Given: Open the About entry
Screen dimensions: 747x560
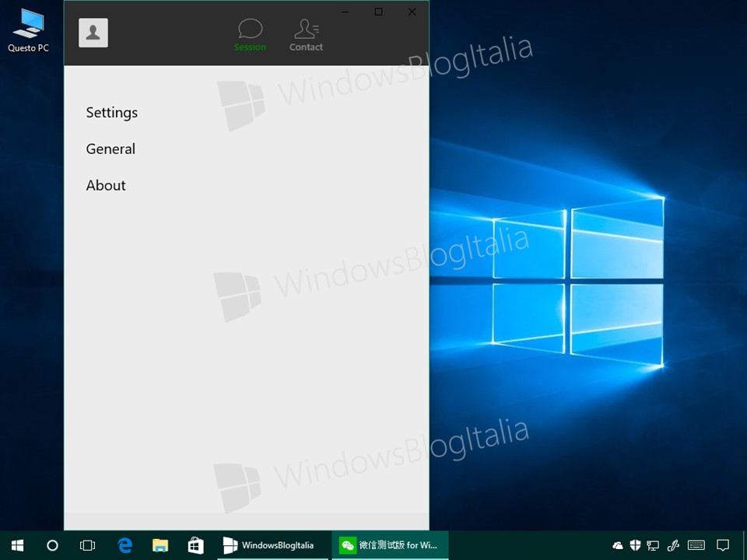Looking at the screenshot, I should click(106, 185).
